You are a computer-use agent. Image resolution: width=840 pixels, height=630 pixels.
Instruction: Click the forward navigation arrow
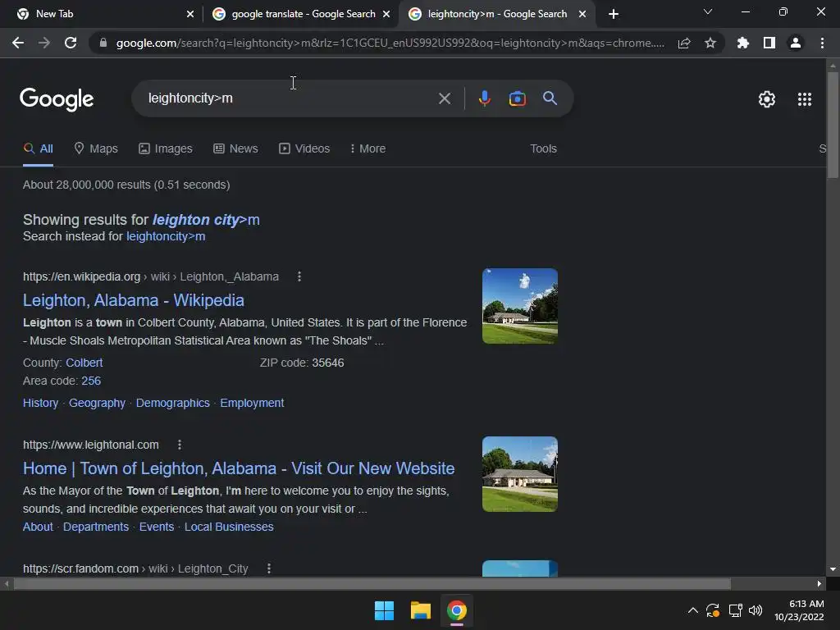pos(44,43)
